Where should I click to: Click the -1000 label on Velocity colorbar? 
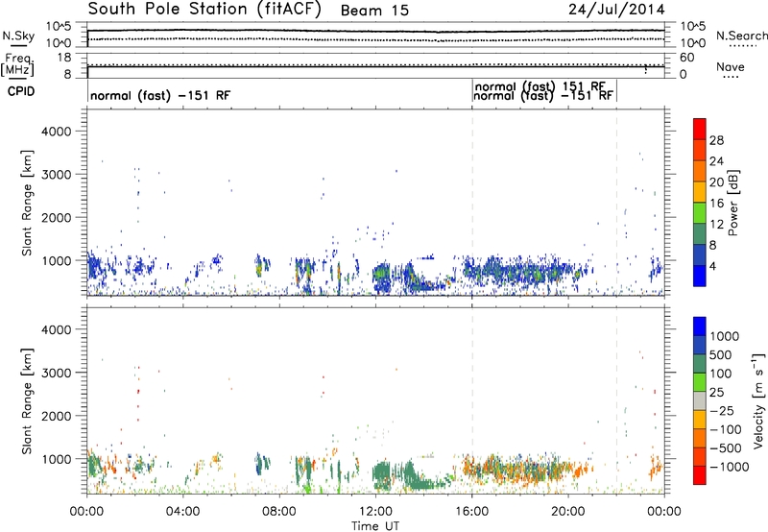729,467
